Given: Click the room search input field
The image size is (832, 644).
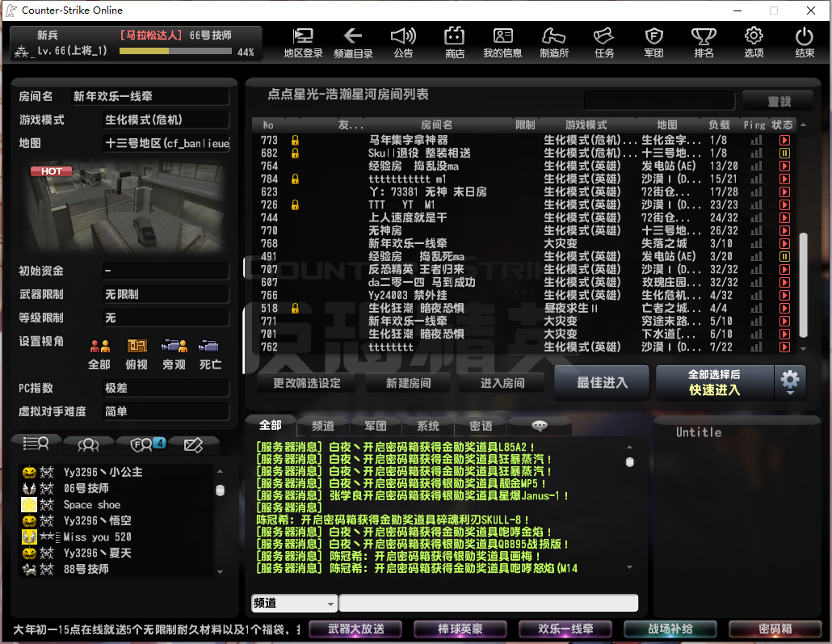Looking at the screenshot, I should 659,100.
